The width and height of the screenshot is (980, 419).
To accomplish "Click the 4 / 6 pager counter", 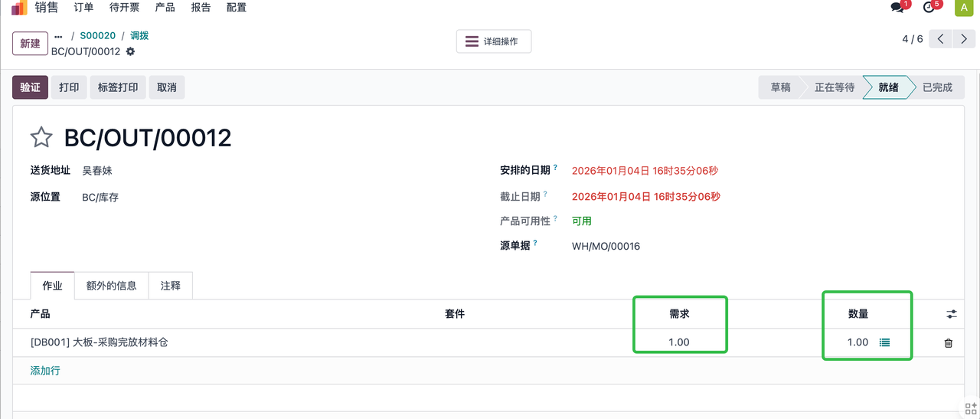I will pyautogui.click(x=913, y=39).
